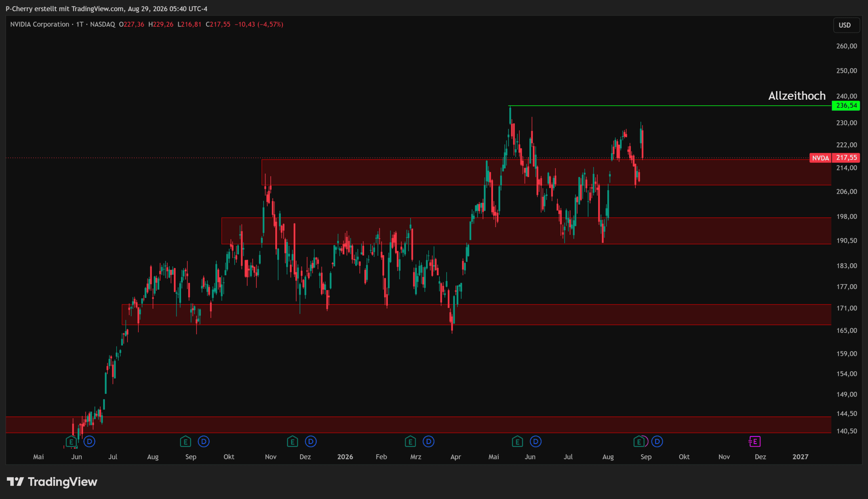Click the Okt 2025 label on time axis
Image resolution: width=868 pixels, height=499 pixels.
229,457
